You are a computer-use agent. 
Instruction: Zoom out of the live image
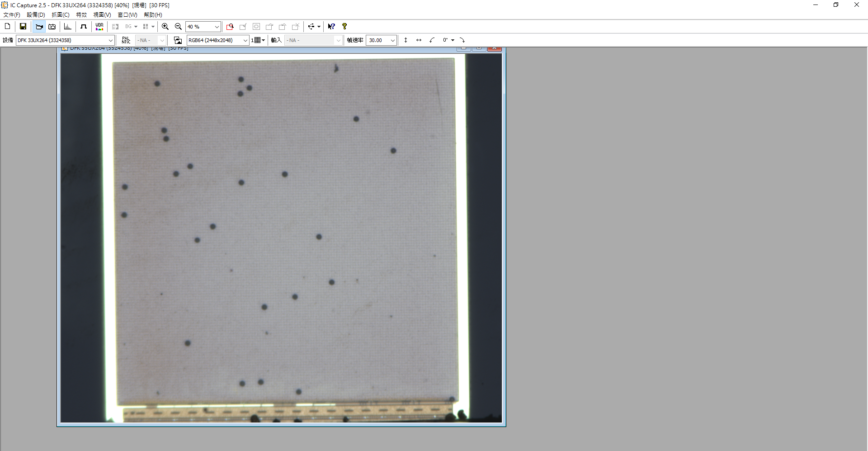[178, 26]
